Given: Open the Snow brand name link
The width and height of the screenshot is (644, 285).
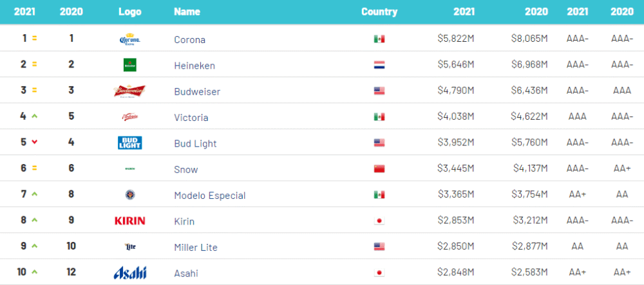Looking at the screenshot, I should (x=185, y=169).
